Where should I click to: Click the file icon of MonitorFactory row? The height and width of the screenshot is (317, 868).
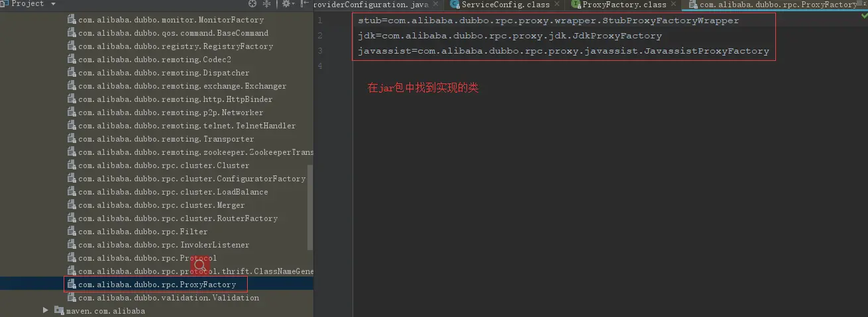coord(72,20)
